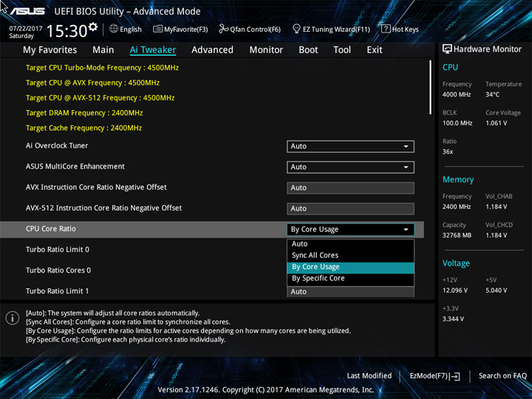
Task: Select the Turbo Ratio Cores 0 row
Action: pyautogui.click(x=58, y=270)
